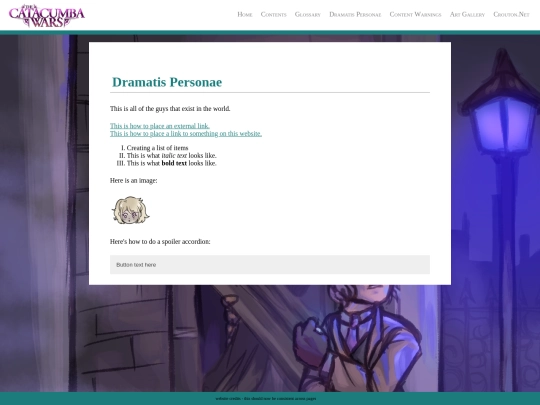Click list item 'Creating a list of items'
This screenshot has width=540, height=405.
click(x=157, y=148)
